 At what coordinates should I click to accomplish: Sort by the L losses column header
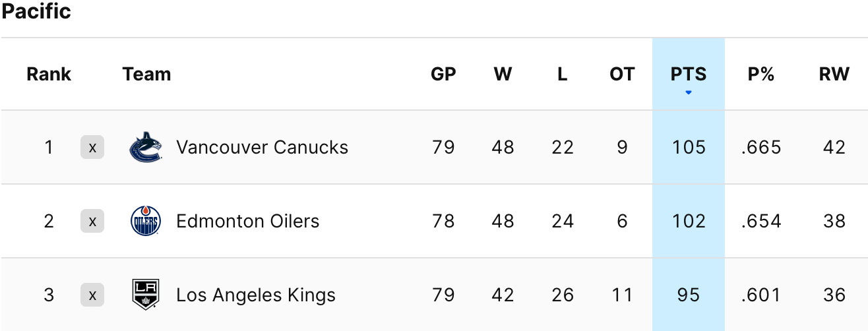point(562,74)
